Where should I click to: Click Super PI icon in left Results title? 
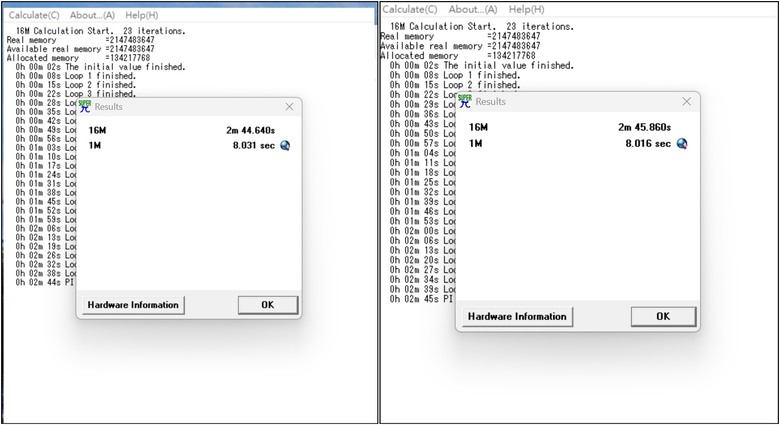(x=85, y=106)
